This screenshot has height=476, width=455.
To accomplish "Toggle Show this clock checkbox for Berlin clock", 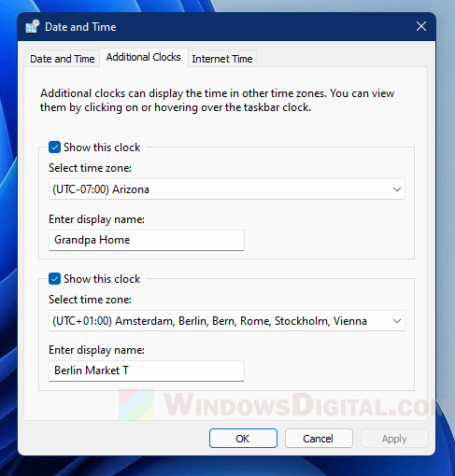I will tap(54, 279).
